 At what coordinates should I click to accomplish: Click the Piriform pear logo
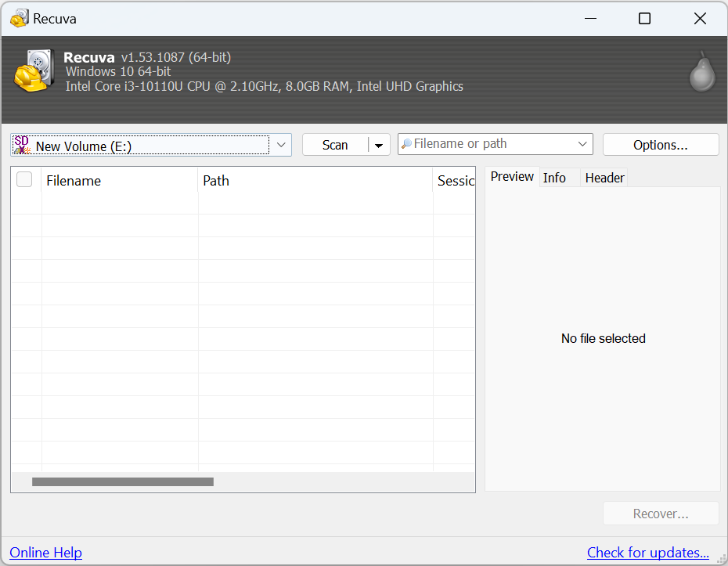click(x=701, y=71)
